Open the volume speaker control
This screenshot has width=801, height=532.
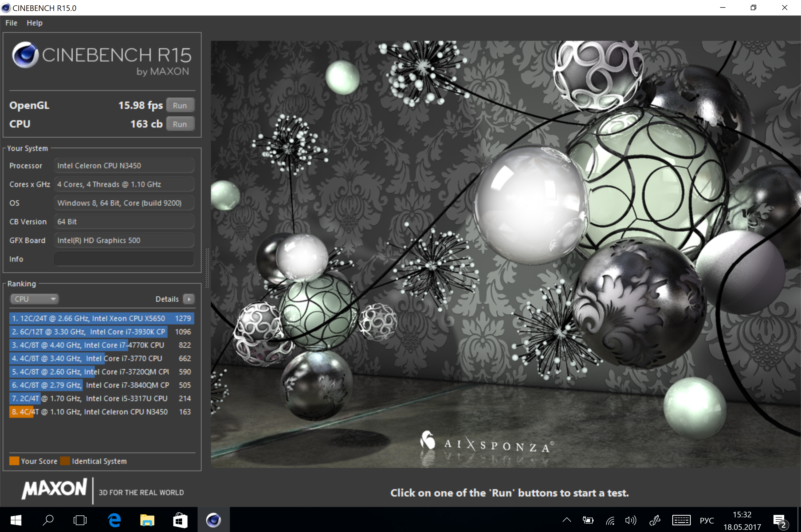[631, 520]
